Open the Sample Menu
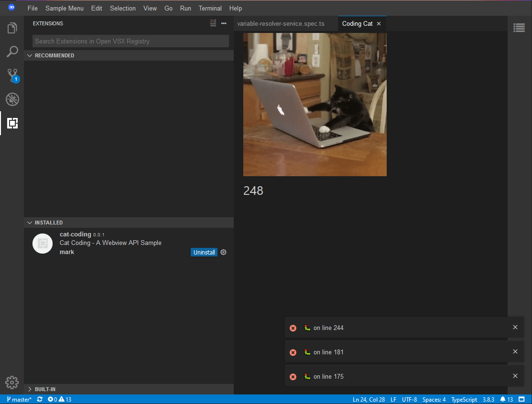 coord(64,8)
